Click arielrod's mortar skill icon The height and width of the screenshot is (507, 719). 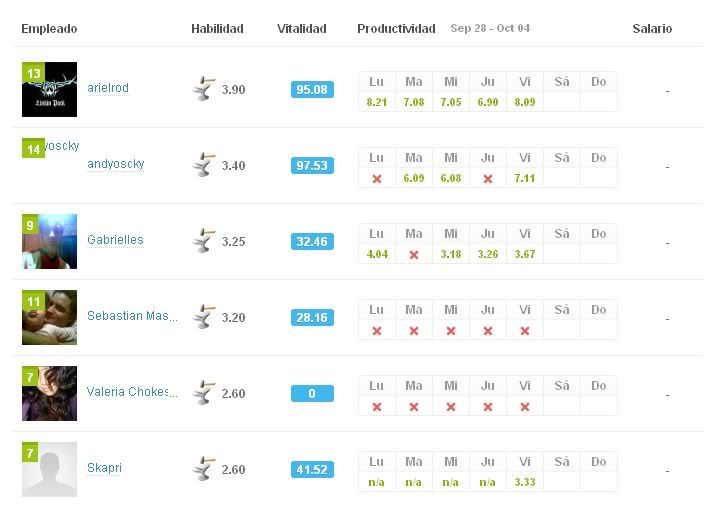[x=204, y=89]
